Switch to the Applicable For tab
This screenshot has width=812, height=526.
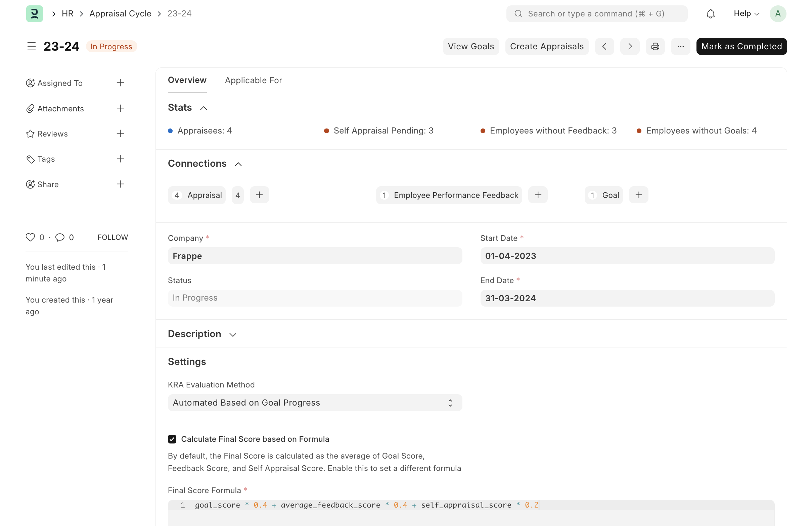click(253, 81)
